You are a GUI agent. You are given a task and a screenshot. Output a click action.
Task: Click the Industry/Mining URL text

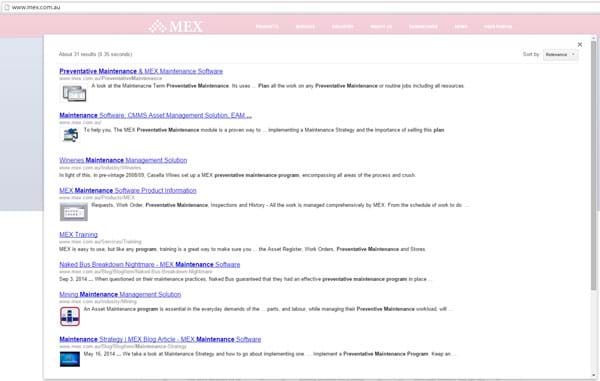[x=98, y=301]
